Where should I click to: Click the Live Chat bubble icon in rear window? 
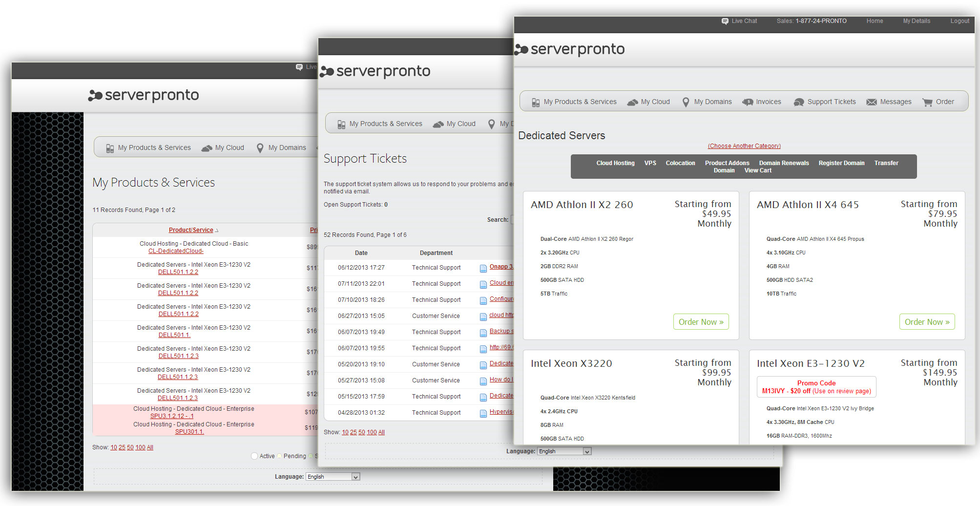point(299,67)
